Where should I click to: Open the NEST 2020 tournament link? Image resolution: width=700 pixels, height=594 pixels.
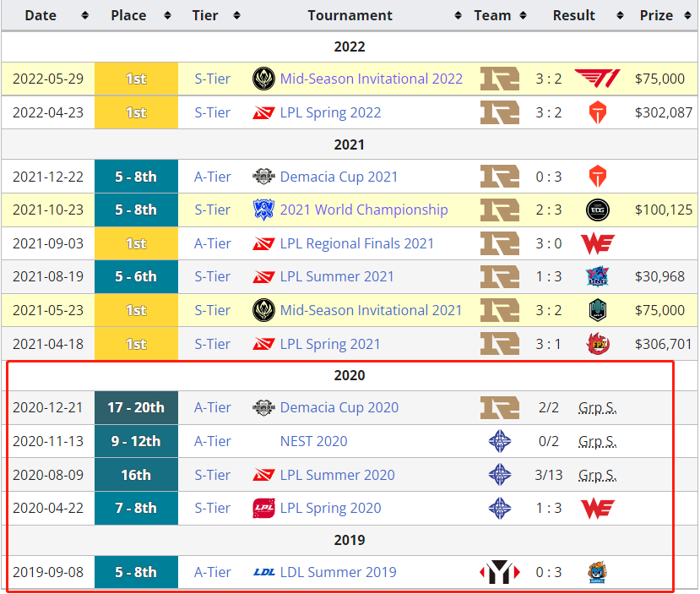click(313, 441)
